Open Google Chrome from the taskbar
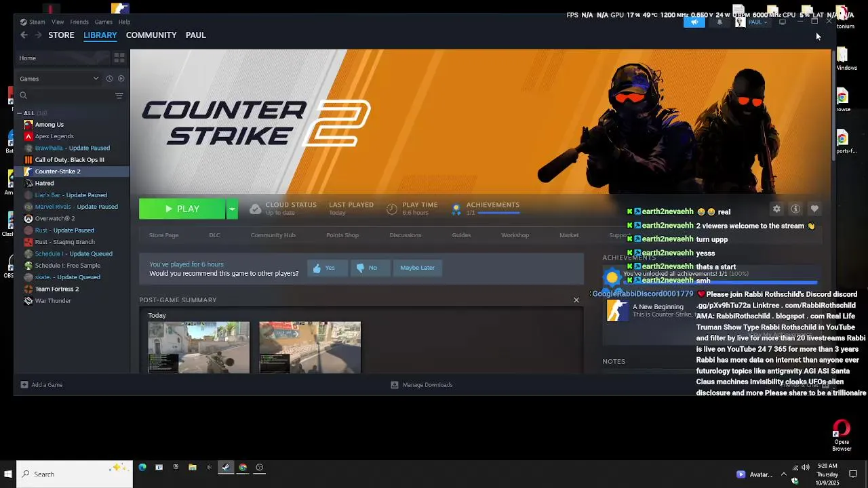Image resolution: width=868 pixels, height=488 pixels. tap(243, 468)
